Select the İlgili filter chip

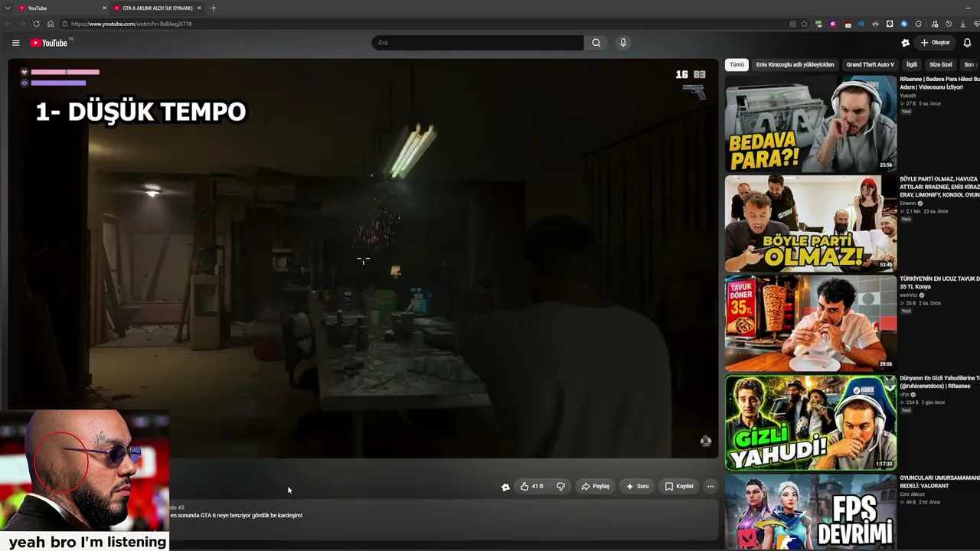pyautogui.click(x=912, y=65)
